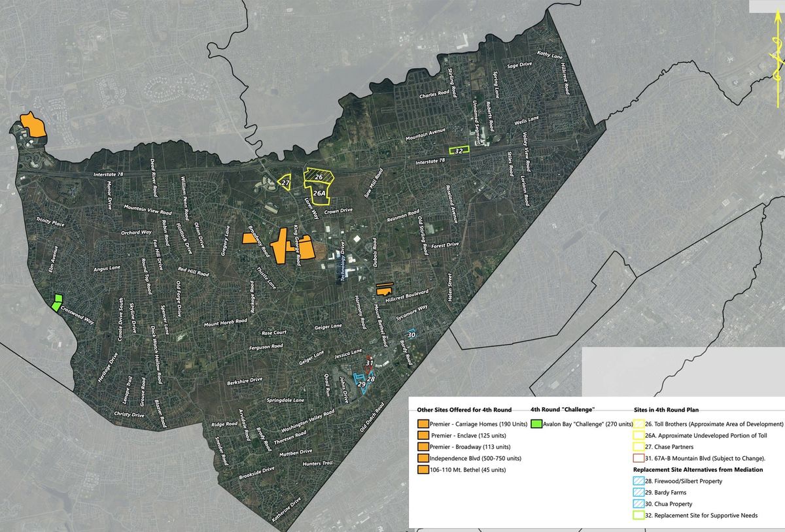Click the blue hatched swatch for 30. Chua Property
Image resolution: width=785 pixels, height=532 pixels.
(639, 504)
